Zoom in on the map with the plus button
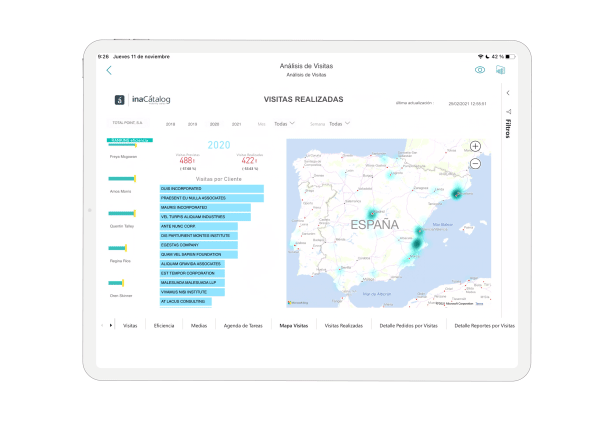This screenshot has height=431, width=600. (475, 146)
